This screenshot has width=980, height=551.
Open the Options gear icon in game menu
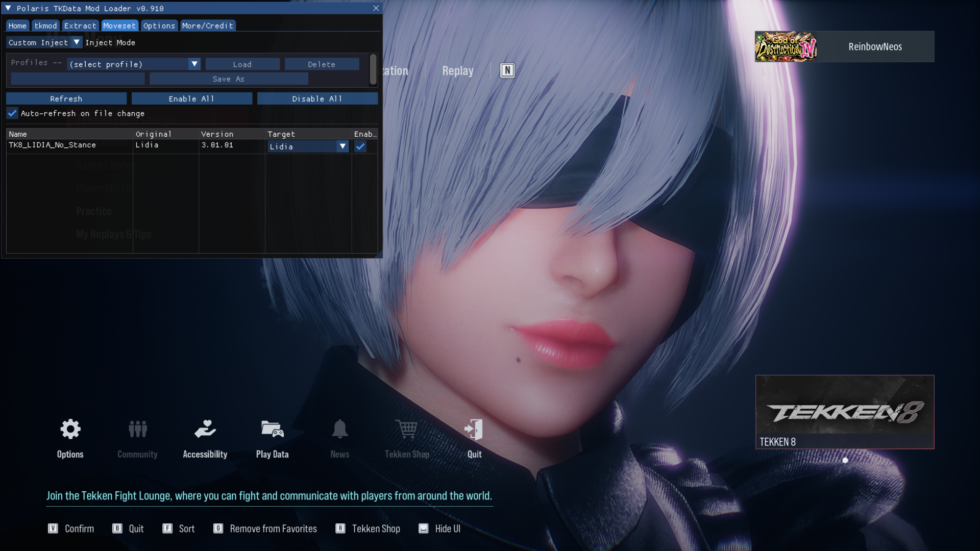click(x=70, y=430)
